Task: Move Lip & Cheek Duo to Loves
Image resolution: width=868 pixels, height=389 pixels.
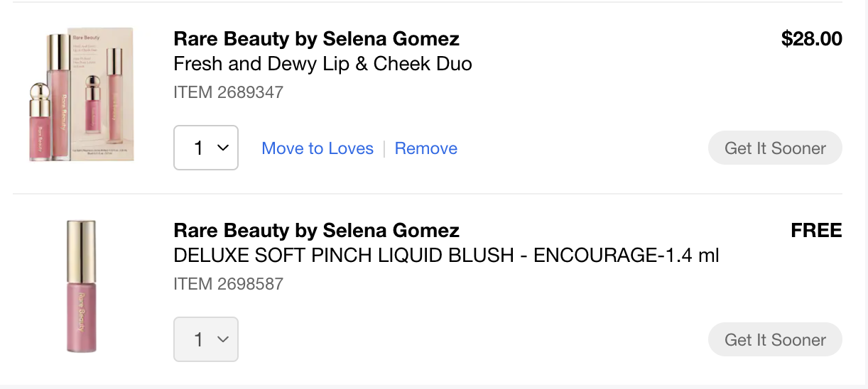Action: point(318,148)
